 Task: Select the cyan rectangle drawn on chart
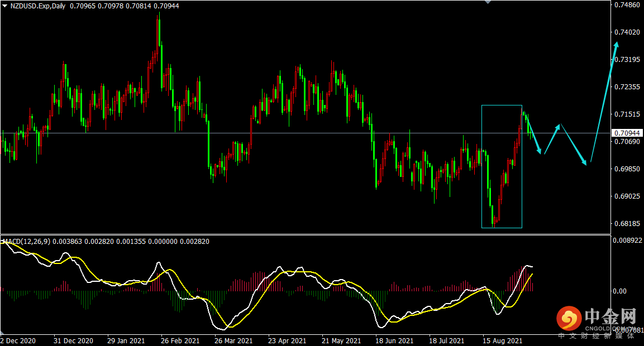(x=482, y=166)
